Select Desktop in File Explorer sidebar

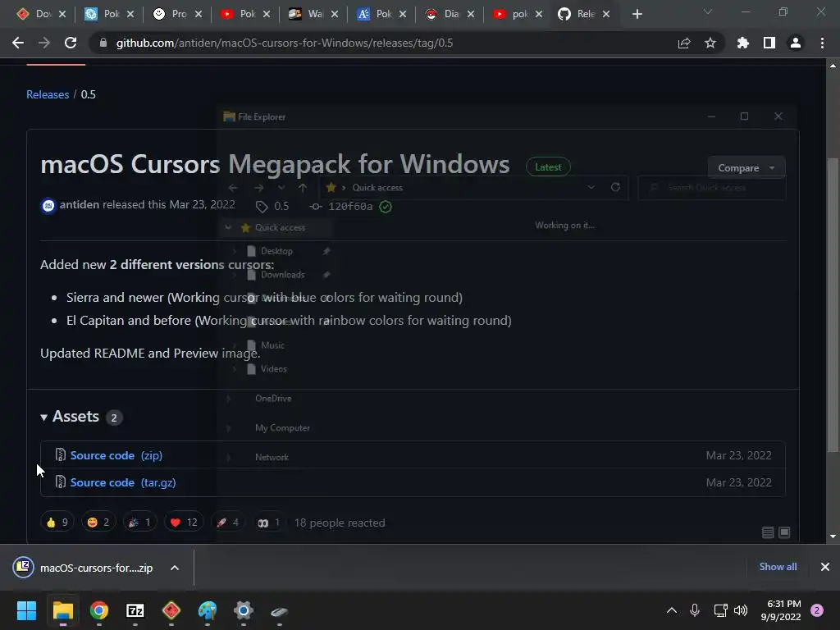pyautogui.click(x=276, y=251)
